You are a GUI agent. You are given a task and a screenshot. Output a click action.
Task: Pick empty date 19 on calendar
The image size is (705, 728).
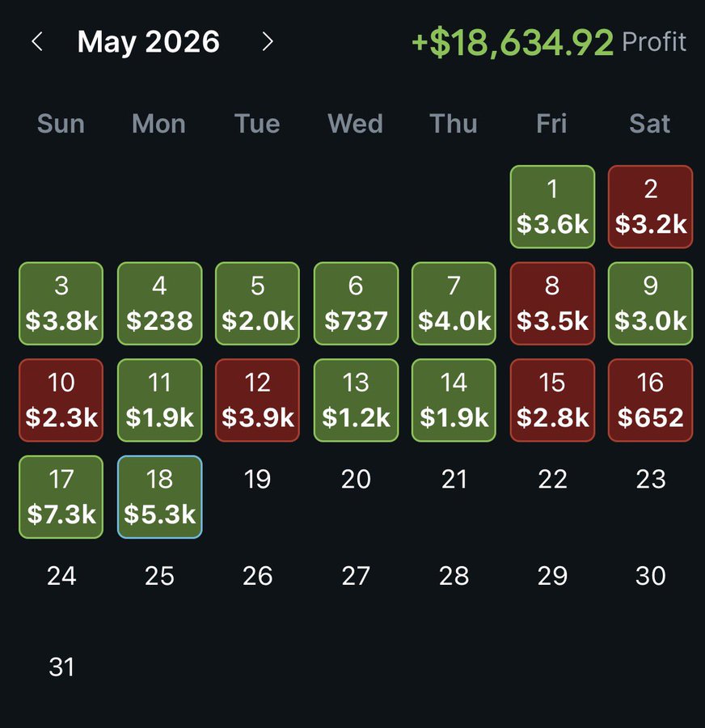click(x=258, y=479)
